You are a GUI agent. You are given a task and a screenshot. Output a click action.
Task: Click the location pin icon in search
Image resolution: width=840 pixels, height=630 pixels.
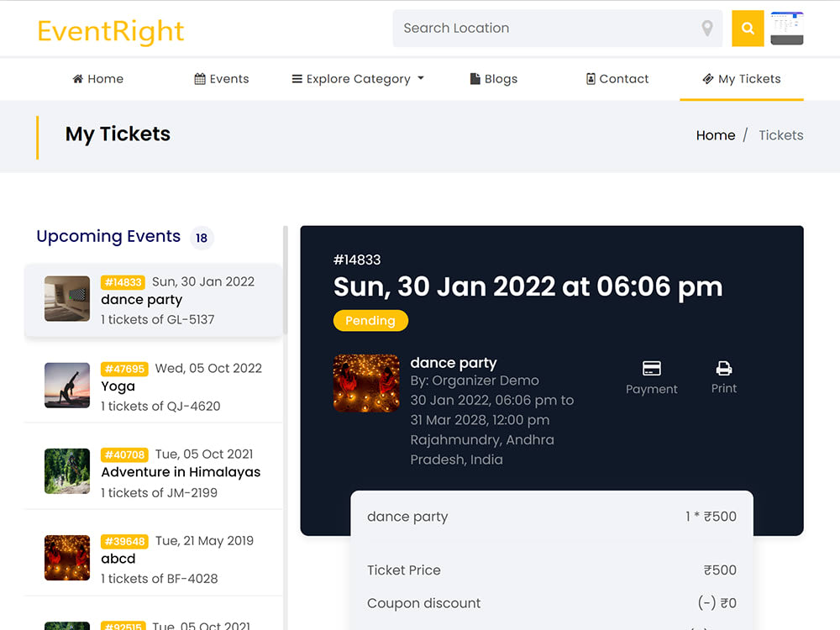point(707,29)
